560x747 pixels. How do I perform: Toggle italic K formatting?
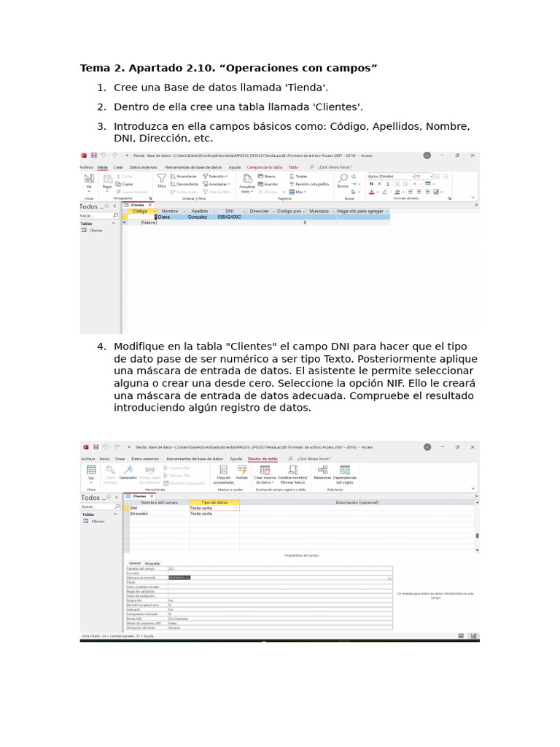[379, 184]
